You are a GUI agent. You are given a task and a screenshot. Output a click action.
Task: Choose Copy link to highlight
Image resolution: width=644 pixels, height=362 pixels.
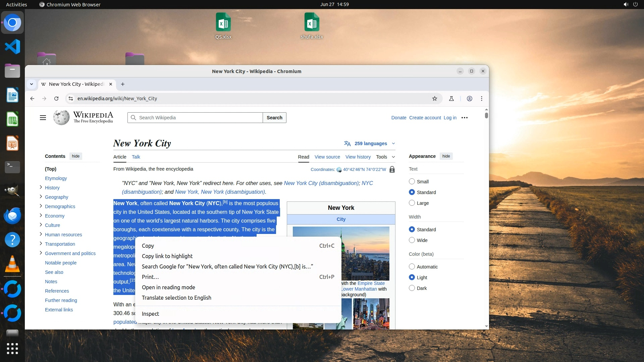coord(167,256)
